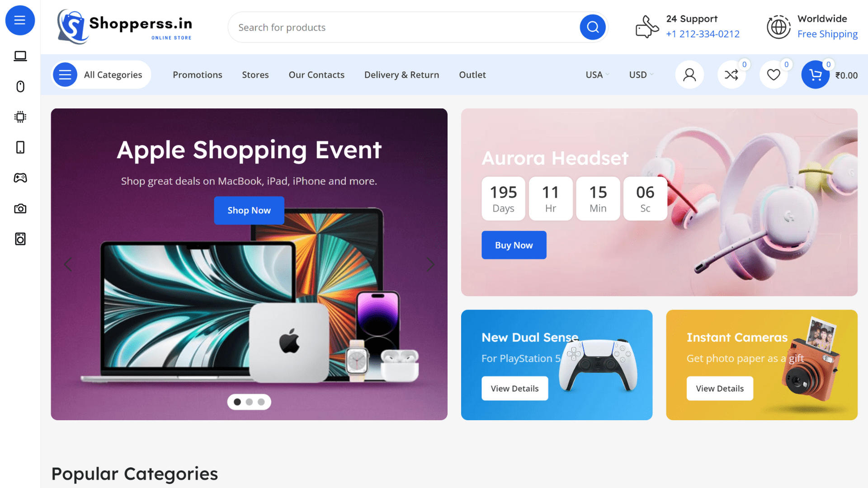This screenshot has width=868, height=488.
Task: Select the second carousel slide dot
Action: click(249, 402)
